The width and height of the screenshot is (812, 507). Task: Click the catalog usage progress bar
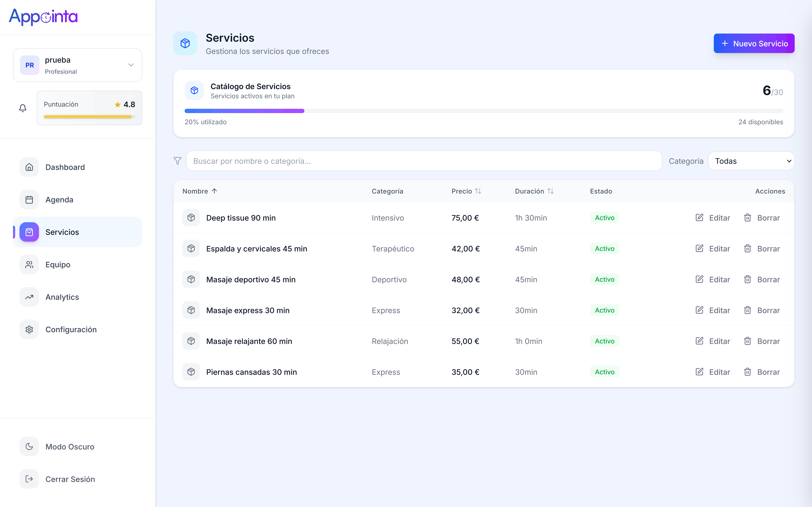pos(484,111)
